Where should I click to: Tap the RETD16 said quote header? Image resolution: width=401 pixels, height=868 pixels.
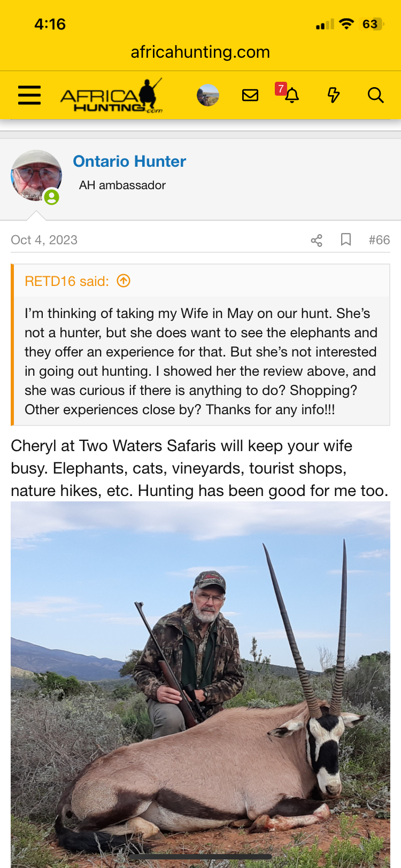tap(67, 281)
